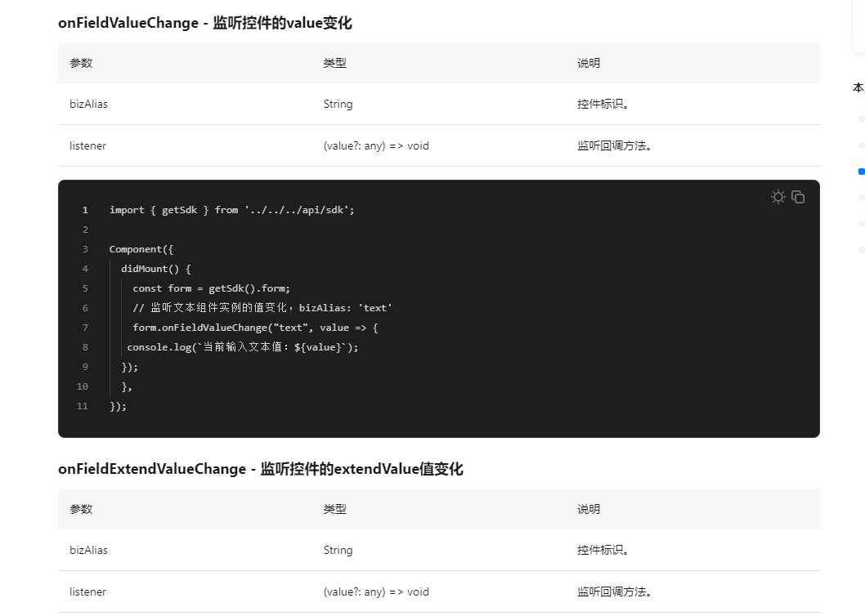The image size is (865, 616).
Task: Click the outline marker just below the blue one
Action: coord(861,198)
